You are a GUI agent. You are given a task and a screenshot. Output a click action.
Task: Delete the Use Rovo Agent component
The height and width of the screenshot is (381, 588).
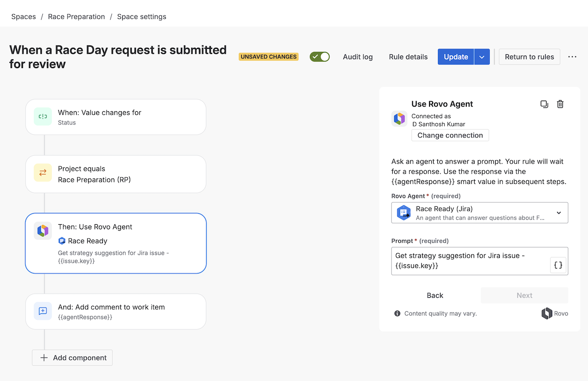[560, 104]
